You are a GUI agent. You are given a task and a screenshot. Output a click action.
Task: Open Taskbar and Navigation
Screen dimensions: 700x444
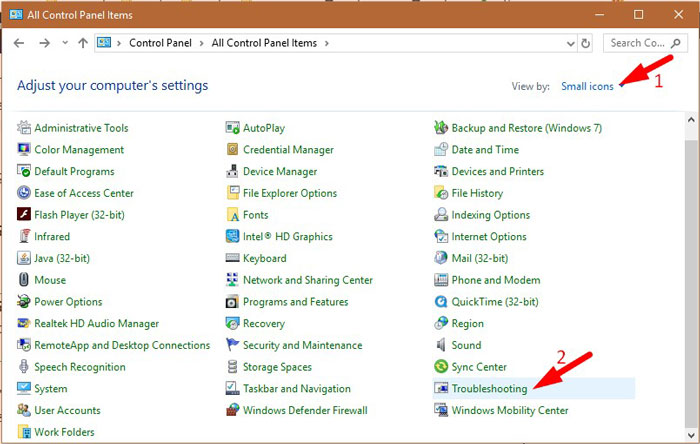[x=296, y=389]
